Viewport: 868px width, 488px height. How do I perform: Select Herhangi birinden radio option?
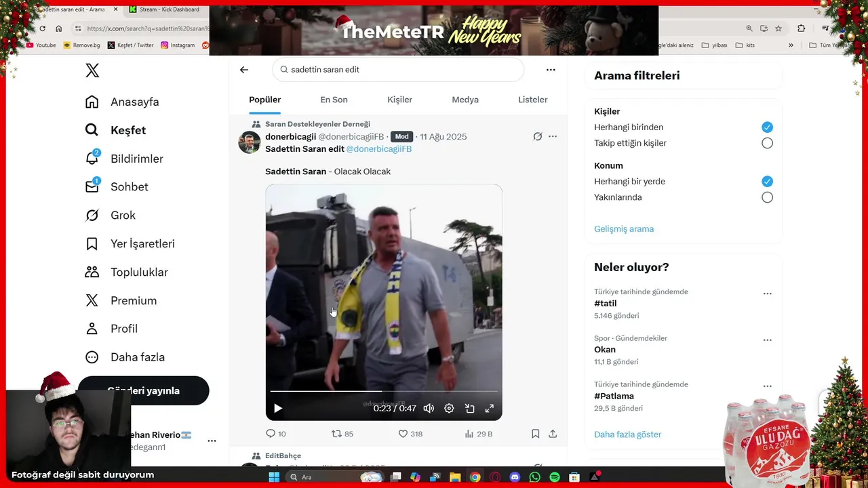point(767,127)
